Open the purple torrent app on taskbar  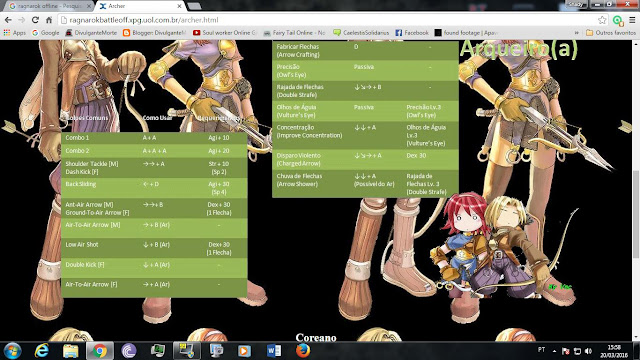tap(129, 351)
